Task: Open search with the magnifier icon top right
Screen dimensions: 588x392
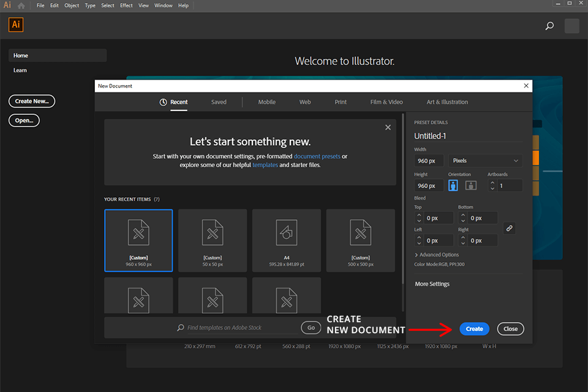Action: coord(549,26)
